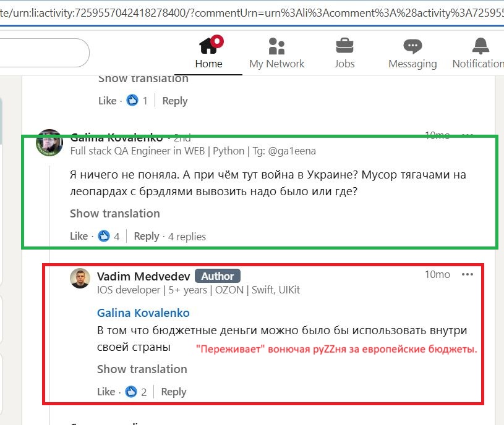Image resolution: width=504 pixels, height=425 pixels.
Task: Show translation of Vadim Medvedev's reply
Action: tap(142, 369)
